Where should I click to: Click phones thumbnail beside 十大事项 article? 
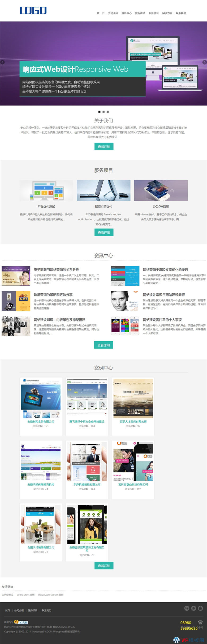[125, 326]
